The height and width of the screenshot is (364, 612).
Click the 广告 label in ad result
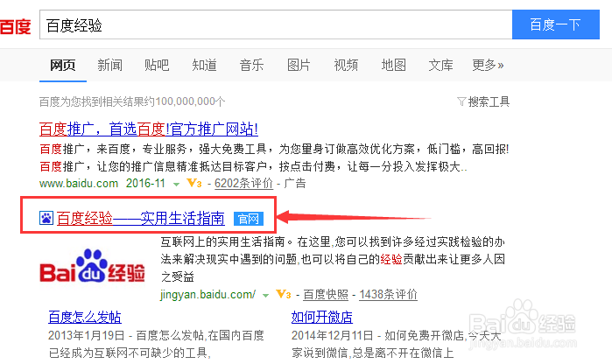click(295, 183)
